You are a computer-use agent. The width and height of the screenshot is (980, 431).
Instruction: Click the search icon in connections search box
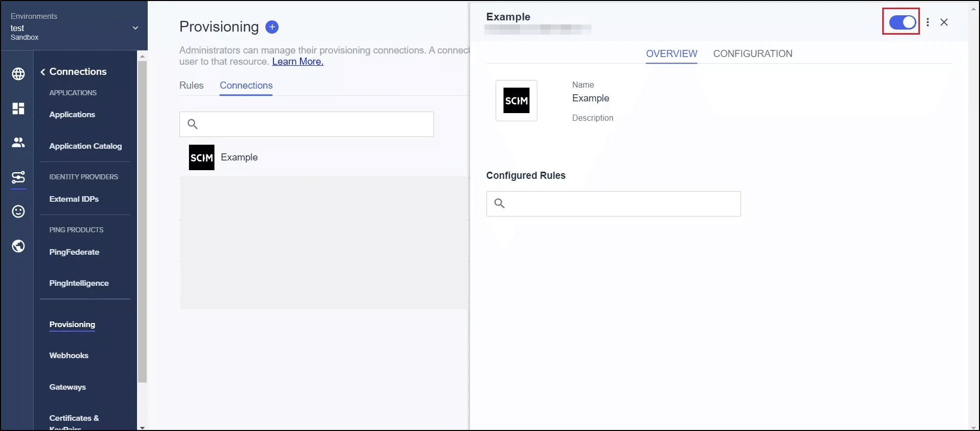pyautogui.click(x=193, y=124)
